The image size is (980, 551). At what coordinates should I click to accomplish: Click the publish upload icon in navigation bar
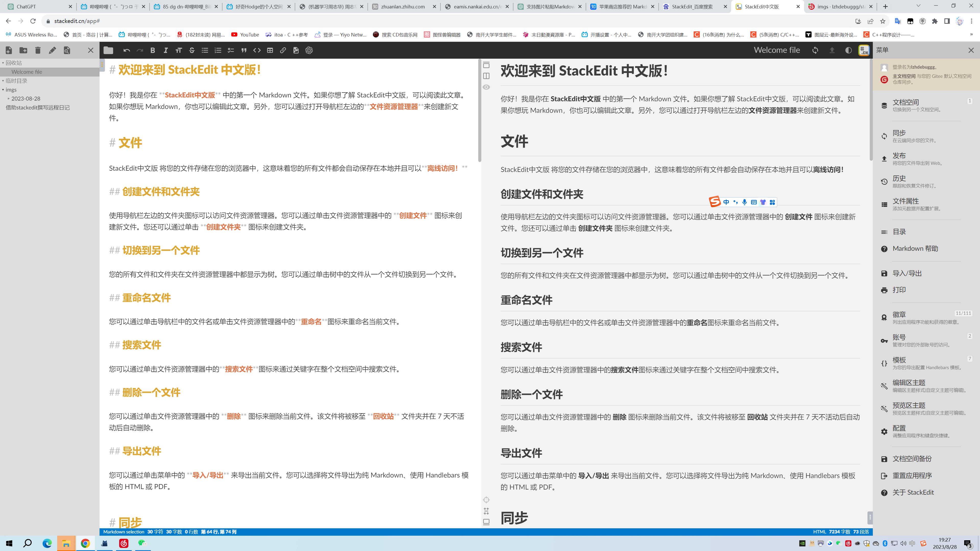832,50
